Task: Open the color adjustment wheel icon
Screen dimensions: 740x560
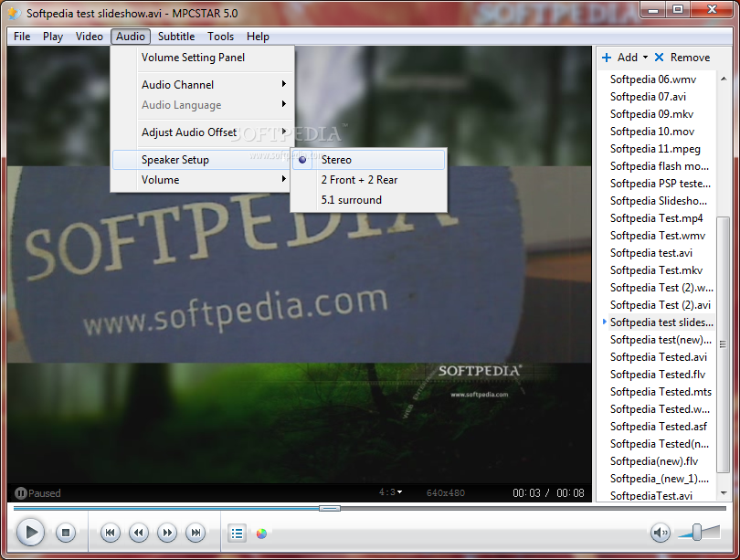Action: [x=261, y=534]
